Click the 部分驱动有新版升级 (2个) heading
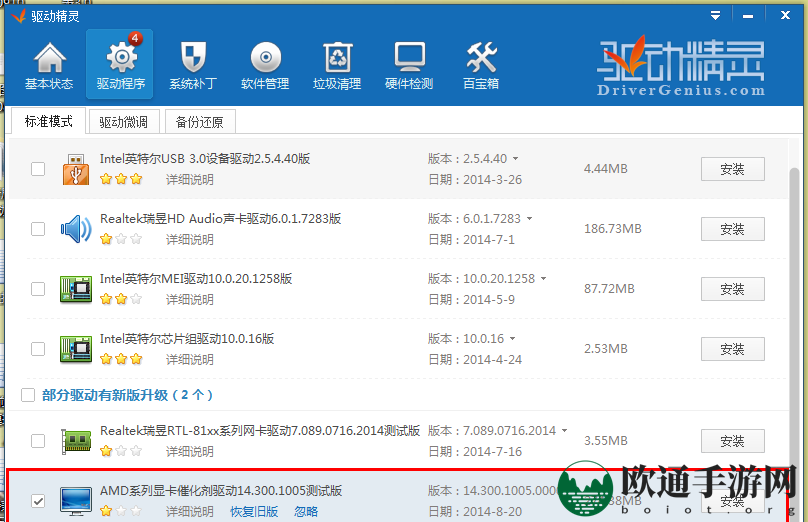Viewport: 808px width, 522px height. [x=127, y=395]
